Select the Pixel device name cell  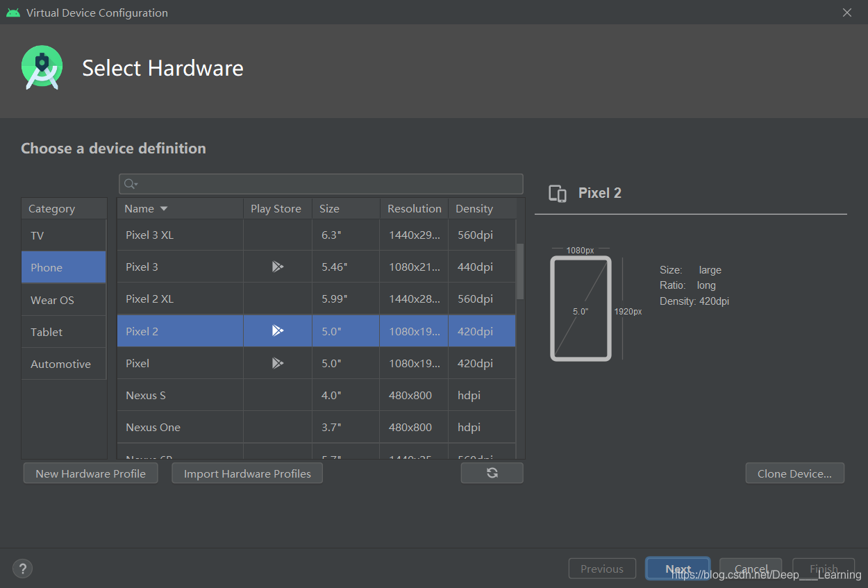tap(181, 363)
